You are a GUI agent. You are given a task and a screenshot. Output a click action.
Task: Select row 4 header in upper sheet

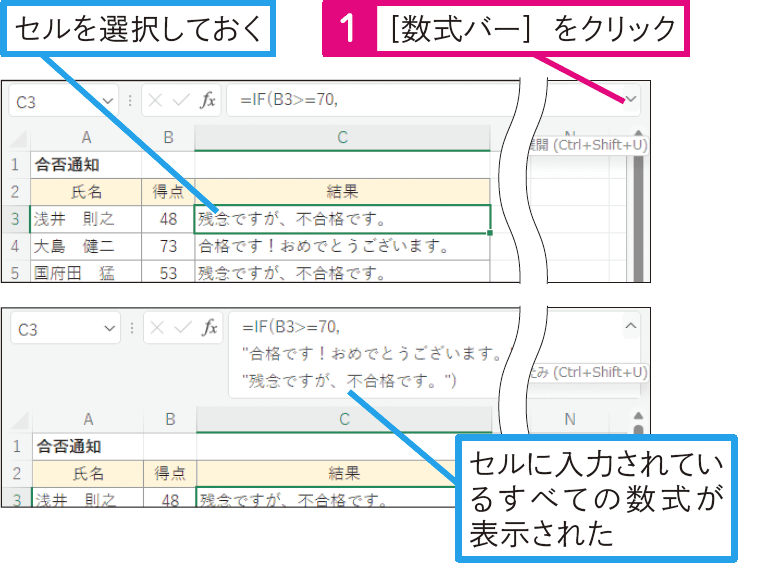(x=15, y=246)
